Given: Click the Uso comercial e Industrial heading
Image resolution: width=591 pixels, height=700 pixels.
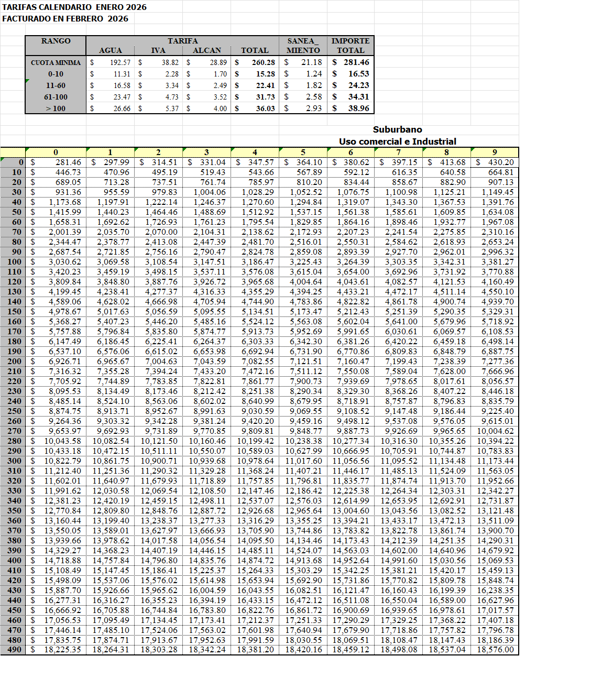Looking at the screenshot, I should pyautogui.click(x=397, y=141).
